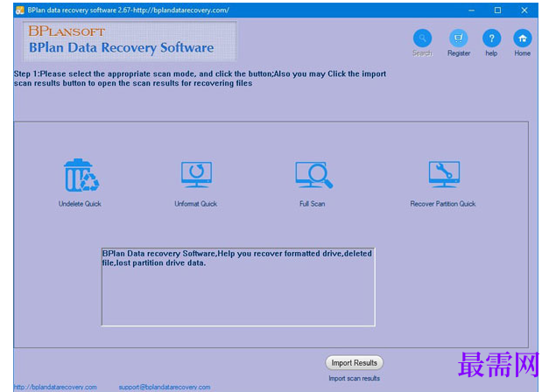Select Recover Partition Quick wrench icon
Viewport: 556px width, 392px height.
444,174
